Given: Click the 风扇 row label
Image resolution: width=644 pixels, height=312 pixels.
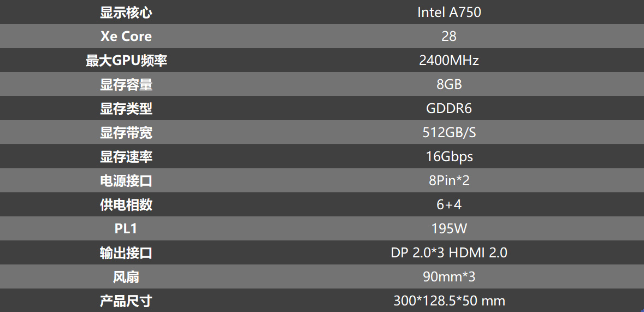Looking at the screenshot, I should coord(126,276).
